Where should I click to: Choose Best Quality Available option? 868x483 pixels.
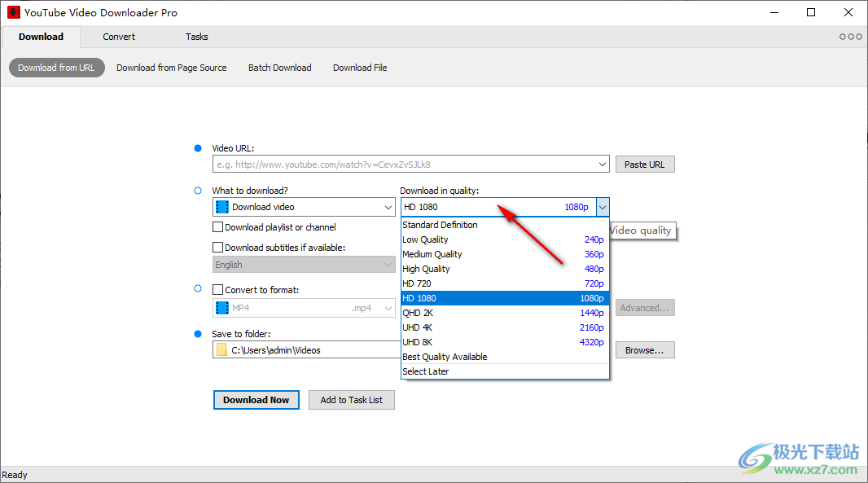[505, 358]
